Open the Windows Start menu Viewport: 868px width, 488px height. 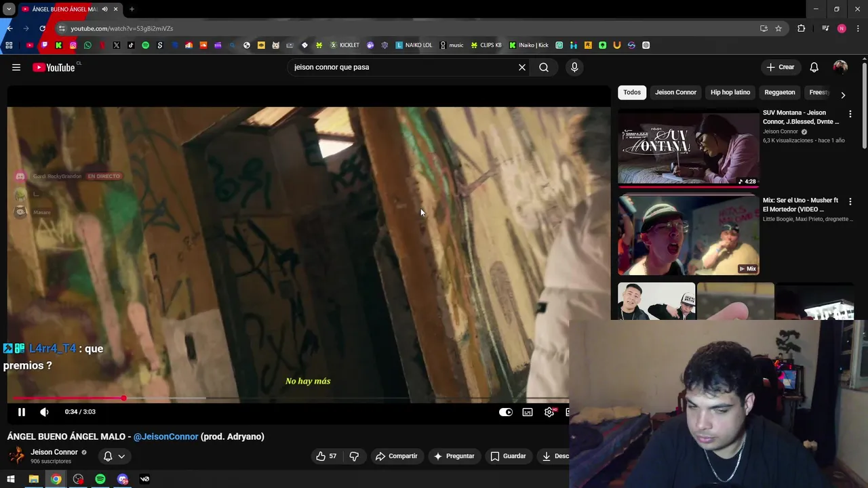11,479
